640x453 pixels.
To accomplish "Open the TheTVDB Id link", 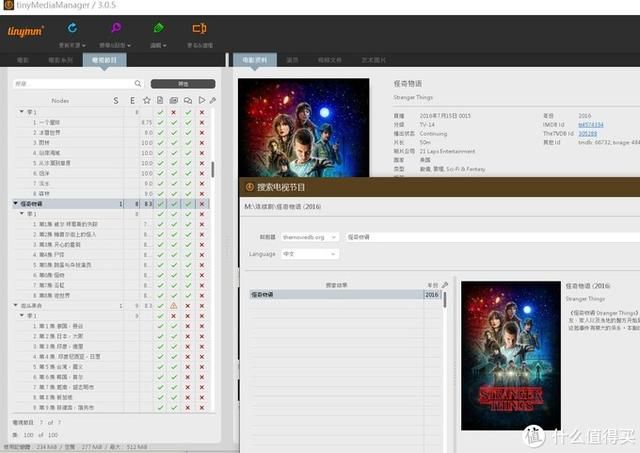I will pos(587,133).
